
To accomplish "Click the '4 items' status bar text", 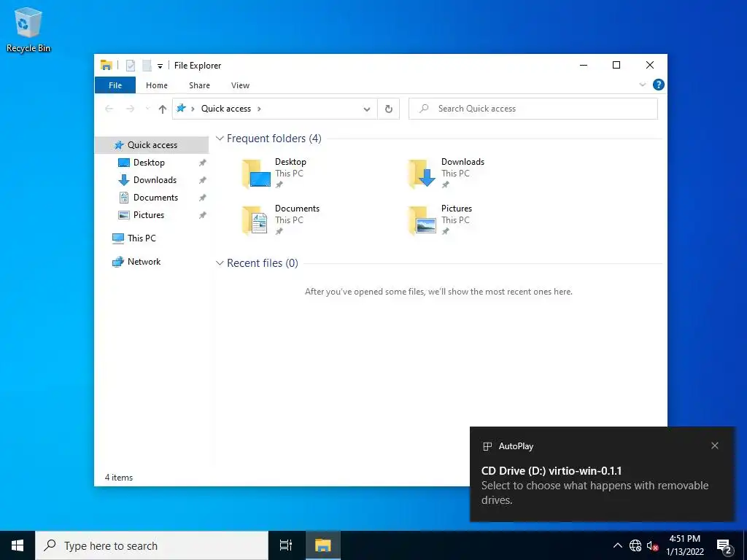I will point(119,478).
